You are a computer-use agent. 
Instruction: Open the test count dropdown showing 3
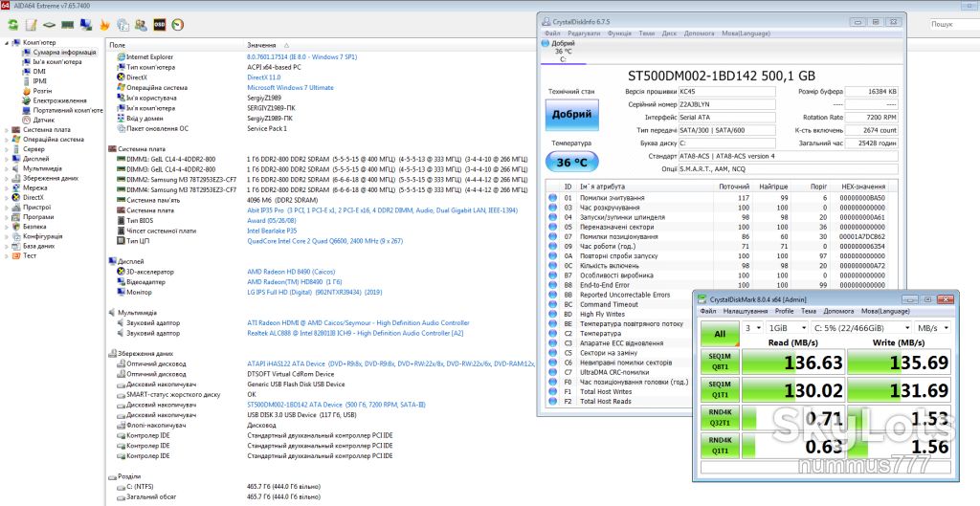click(x=753, y=327)
